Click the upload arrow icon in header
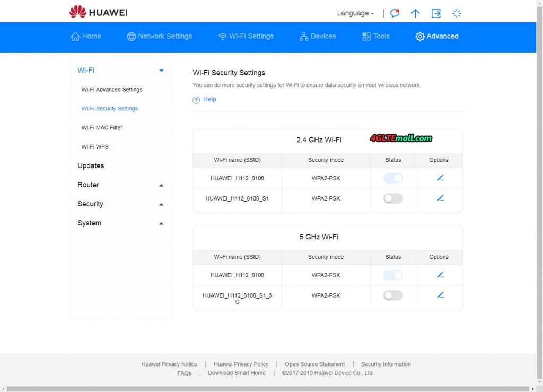The height and width of the screenshot is (392, 543). tap(415, 13)
